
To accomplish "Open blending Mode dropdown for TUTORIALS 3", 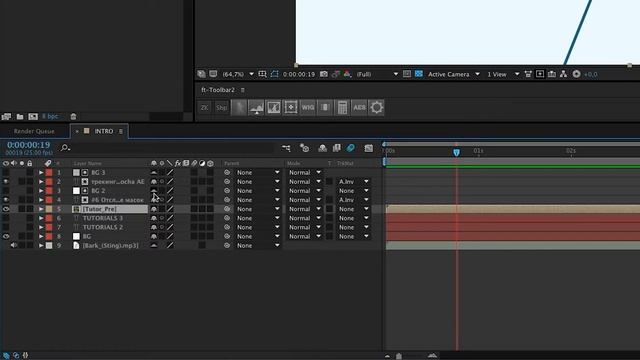I will [304, 218].
